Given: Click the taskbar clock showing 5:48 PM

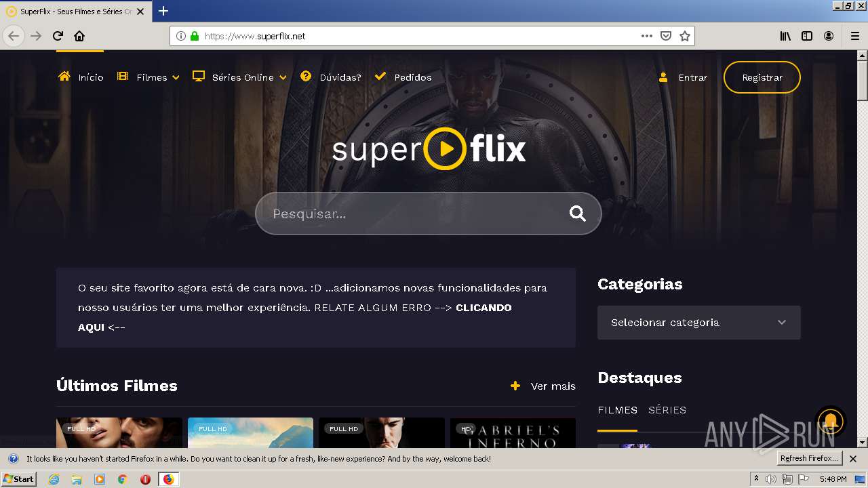Looking at the screenshot, I should (x=833, y=479).
